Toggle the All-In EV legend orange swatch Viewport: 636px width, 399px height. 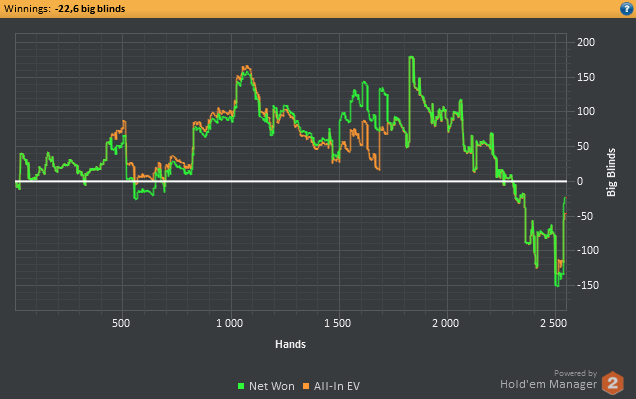(x=306, y=386)
